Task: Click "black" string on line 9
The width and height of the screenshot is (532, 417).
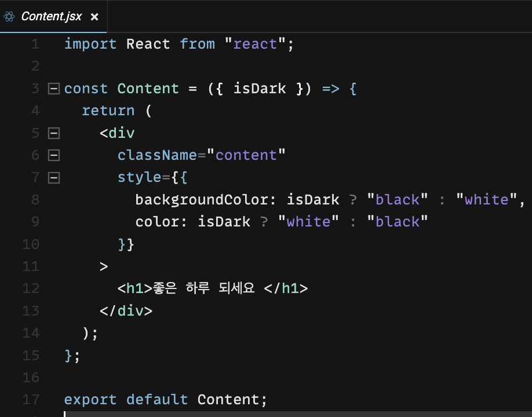Action: point(398,222)
